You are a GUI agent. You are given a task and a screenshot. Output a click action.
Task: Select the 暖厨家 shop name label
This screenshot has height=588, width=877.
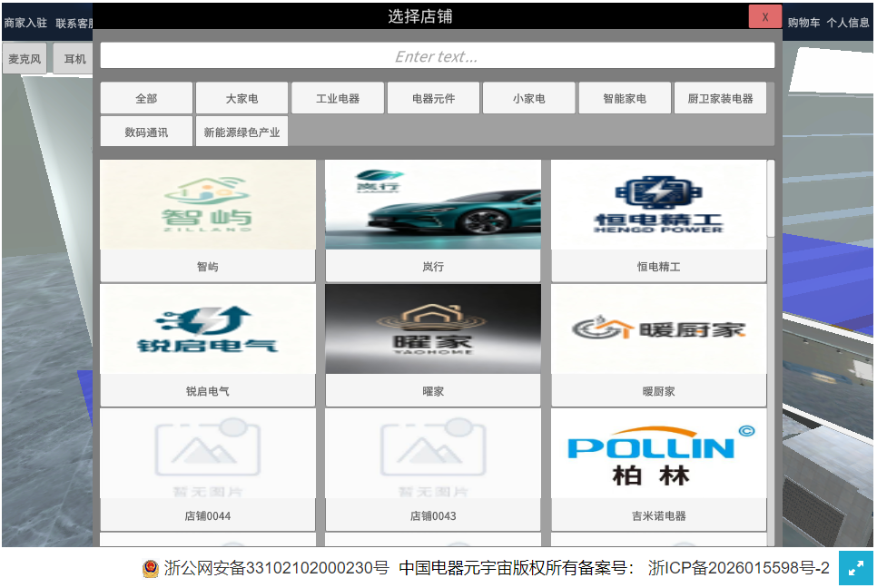[659, 391]
